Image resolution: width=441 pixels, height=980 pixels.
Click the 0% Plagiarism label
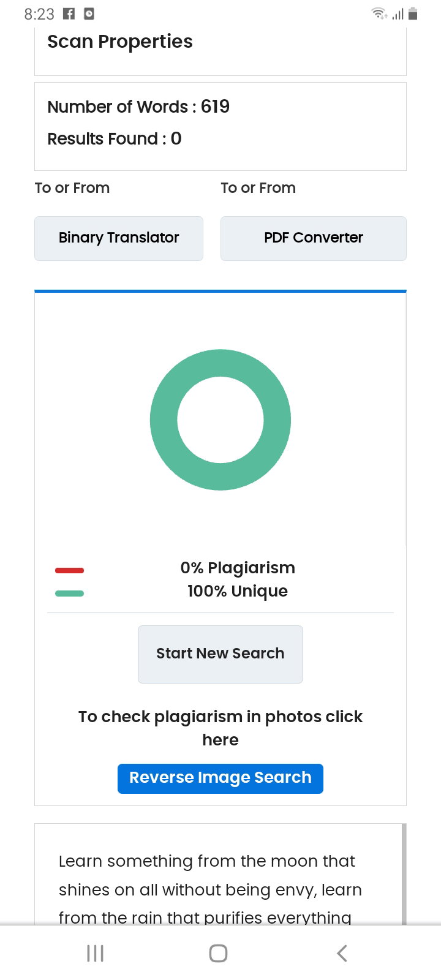pos(238,568)
